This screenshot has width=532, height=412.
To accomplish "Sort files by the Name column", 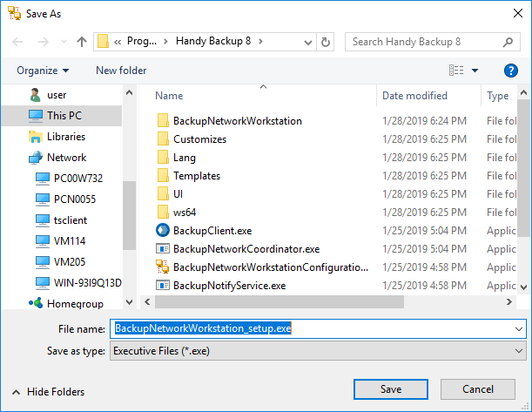I will [x=169, y=96].
